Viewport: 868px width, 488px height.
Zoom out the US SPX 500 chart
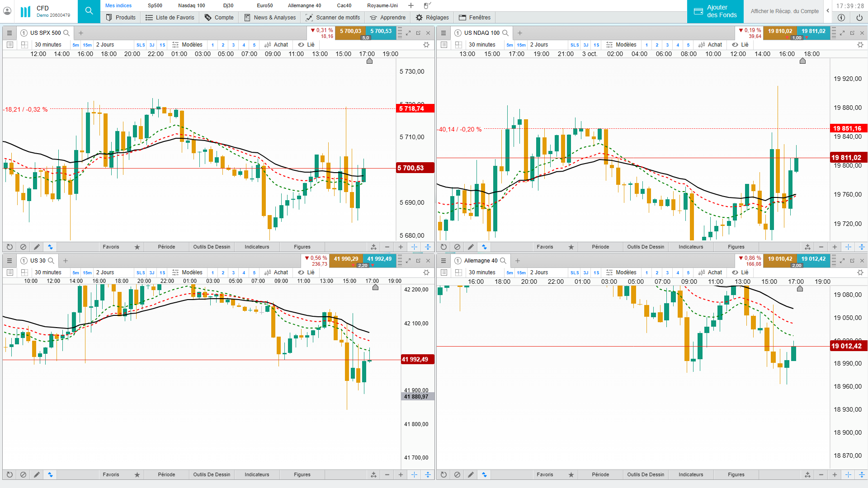coord(387,247)
